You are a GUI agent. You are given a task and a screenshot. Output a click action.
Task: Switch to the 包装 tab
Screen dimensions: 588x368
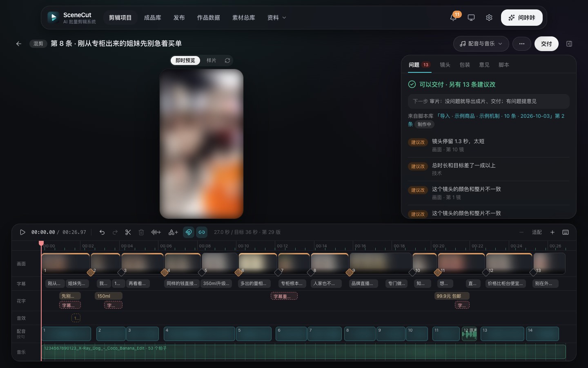pos(465,65)
